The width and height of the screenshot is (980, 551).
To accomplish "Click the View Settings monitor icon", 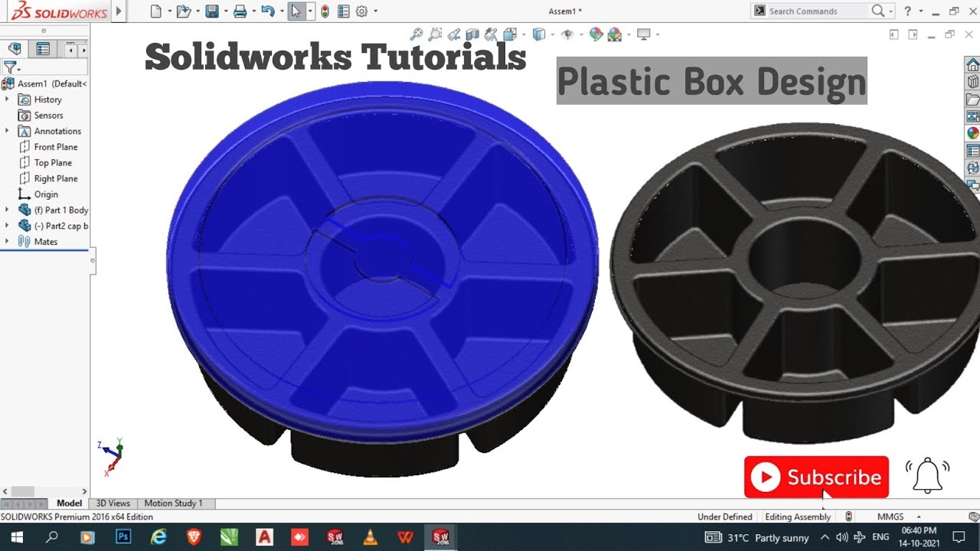I will 643,34.
